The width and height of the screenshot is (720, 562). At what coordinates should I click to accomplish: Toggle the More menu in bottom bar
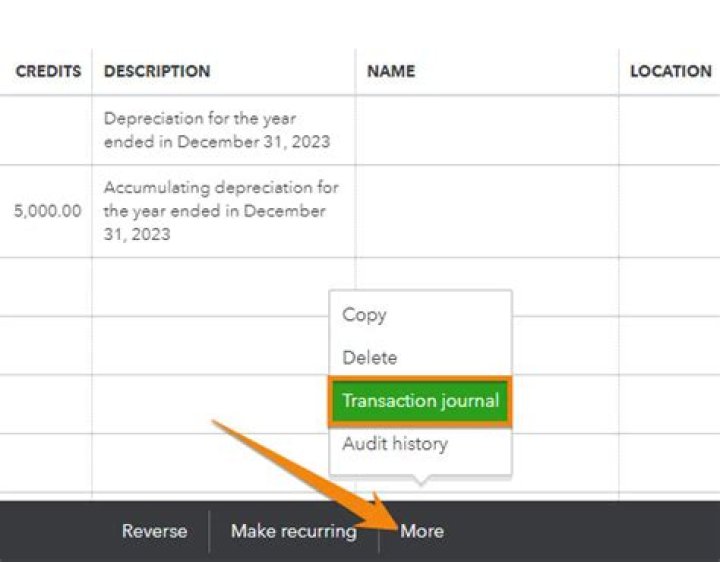[421, 531]
